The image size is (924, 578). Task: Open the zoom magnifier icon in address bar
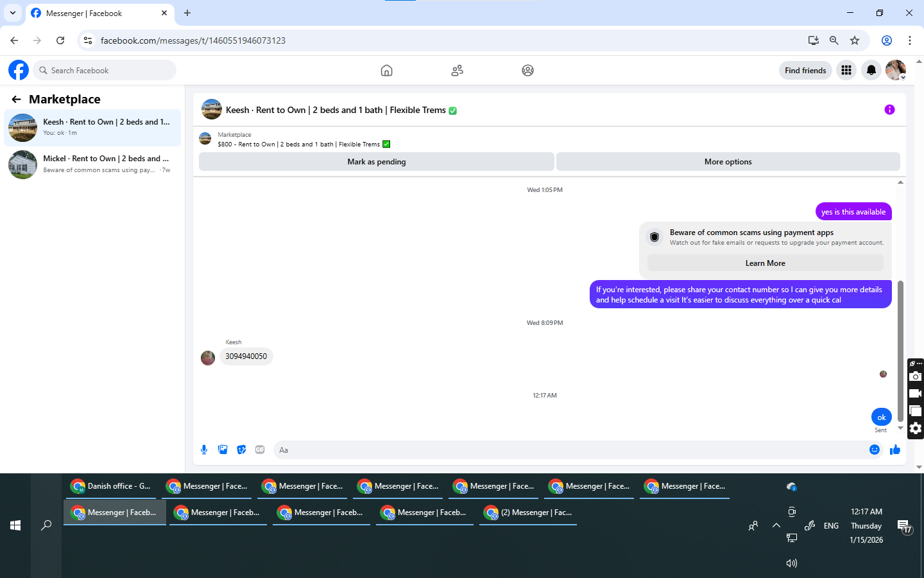coord(834,40)
